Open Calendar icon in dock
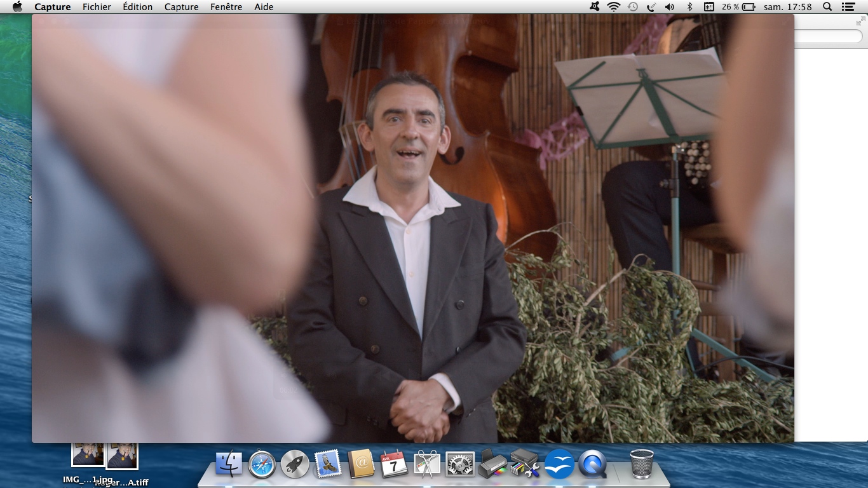 pos(394,464)
